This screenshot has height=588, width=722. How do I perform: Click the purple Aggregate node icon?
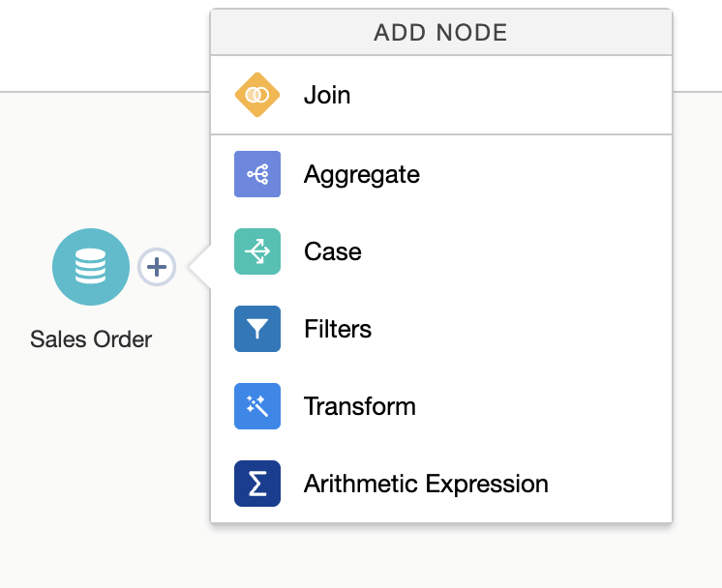(x=257, y=175)
